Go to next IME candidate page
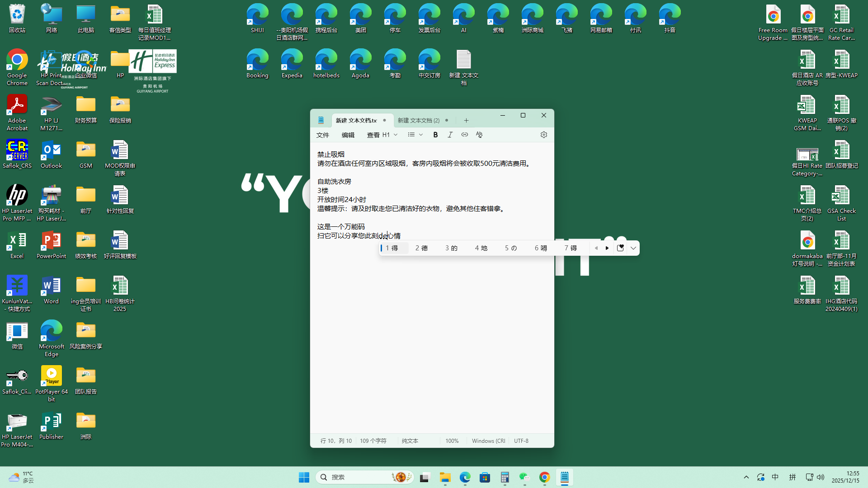 coord(607,248)
